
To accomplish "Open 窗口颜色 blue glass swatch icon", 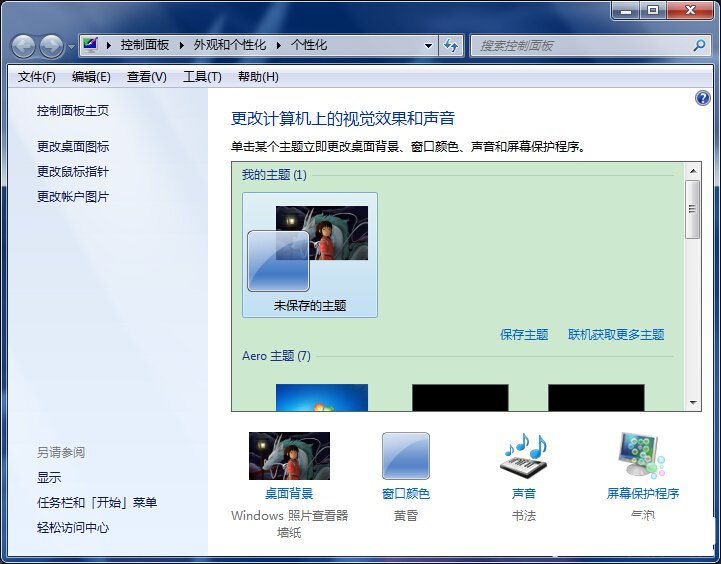I will coord(406,456).
